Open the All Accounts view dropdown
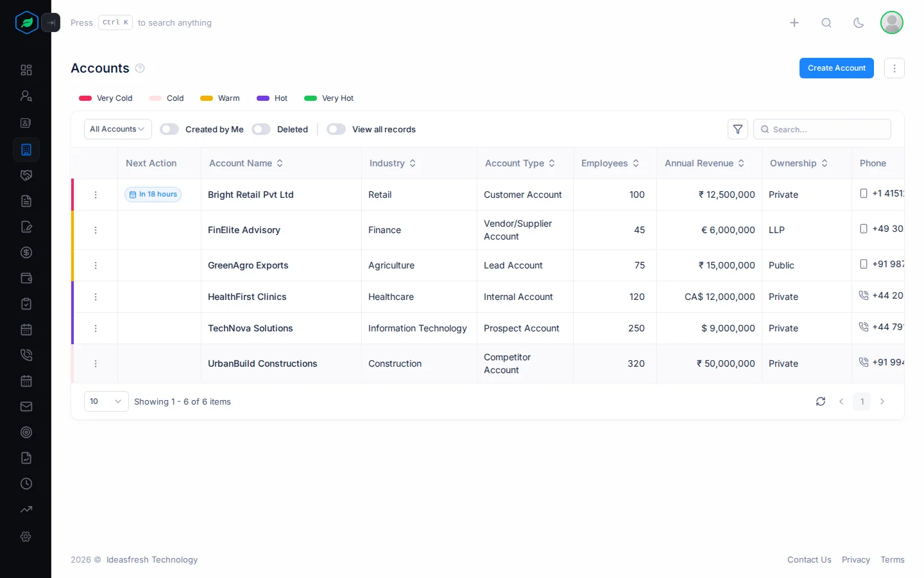This screenshot has height=578, width=924. 118,129
